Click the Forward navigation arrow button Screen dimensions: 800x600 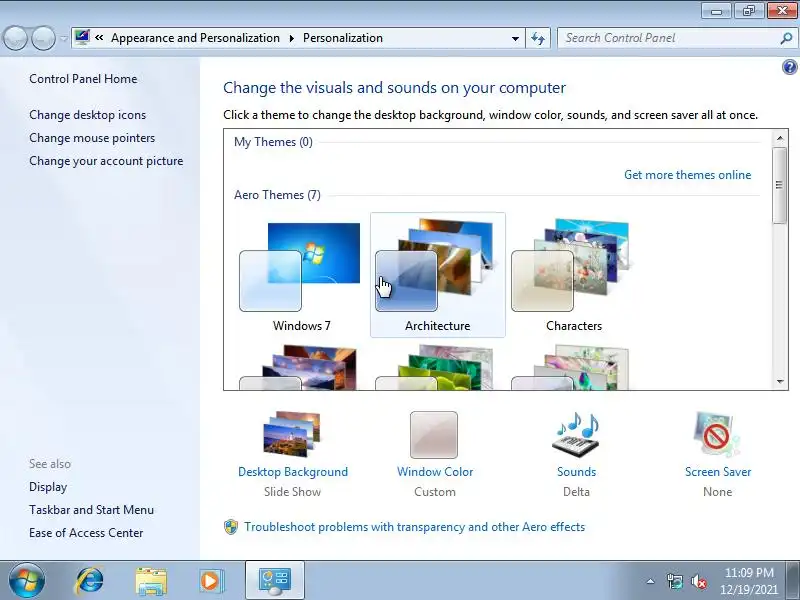tap(43, 38)
